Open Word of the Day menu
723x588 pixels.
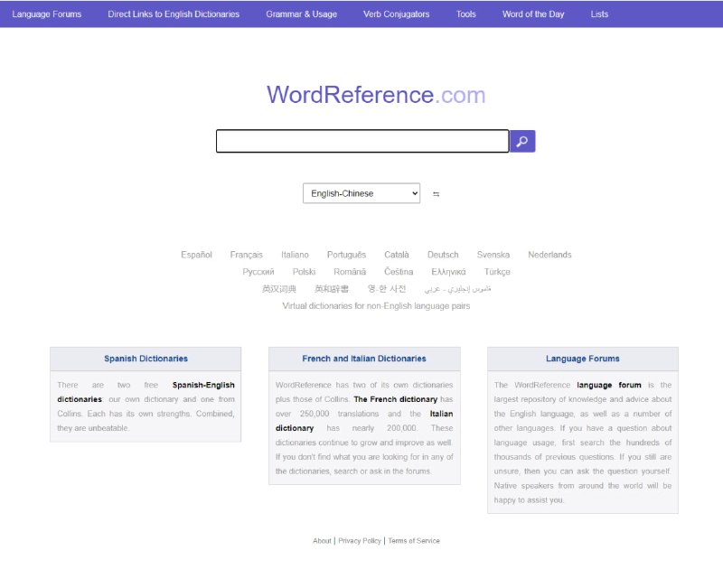[x=533, y=14]
